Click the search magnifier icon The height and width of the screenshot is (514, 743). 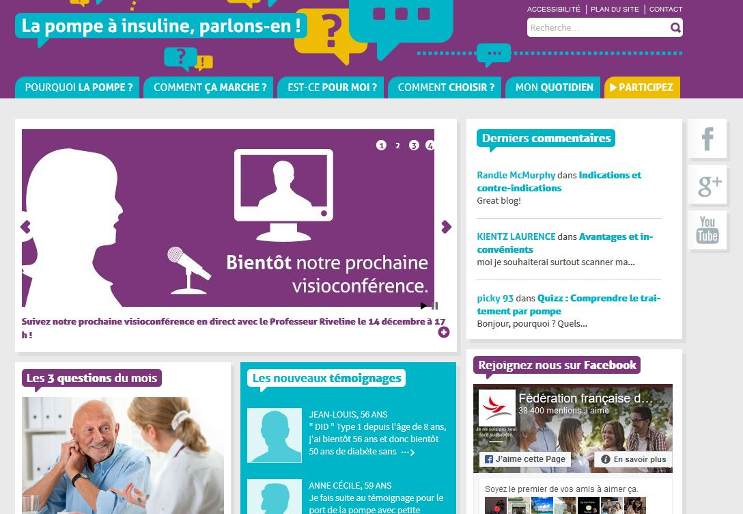(676, 28)
